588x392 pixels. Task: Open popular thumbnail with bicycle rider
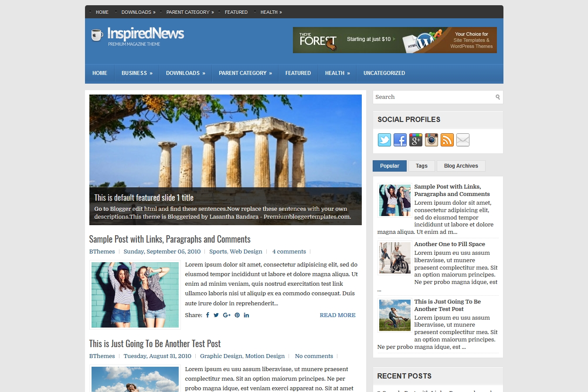[x=395, y=315]
